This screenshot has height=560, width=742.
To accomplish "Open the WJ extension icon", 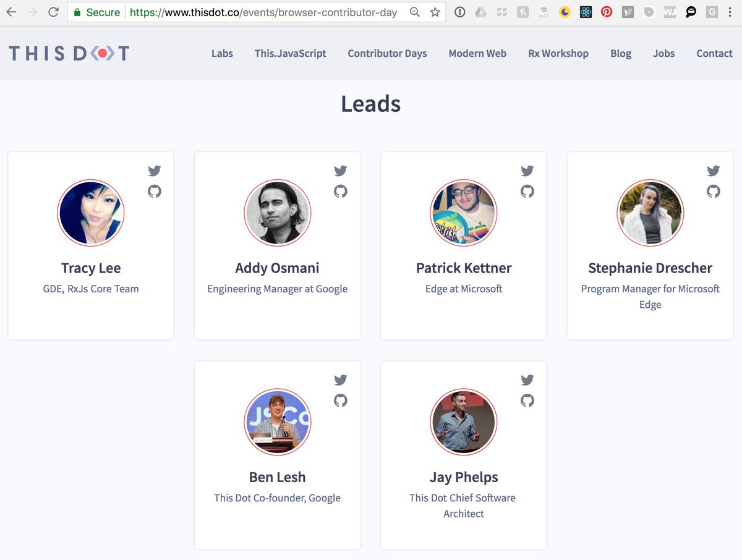I will click(670, 12).
